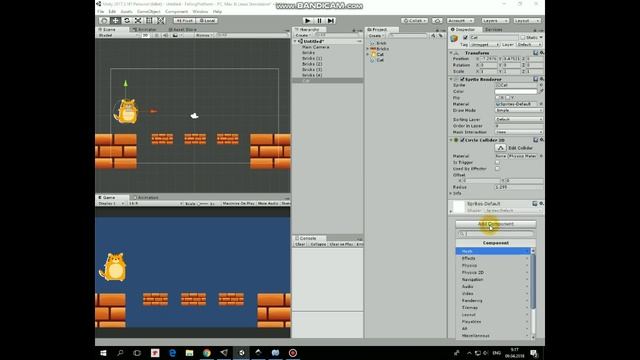This screenshot has height=360, width=640.
Task: Open the Window menu
Action: [x=200, y=11]
